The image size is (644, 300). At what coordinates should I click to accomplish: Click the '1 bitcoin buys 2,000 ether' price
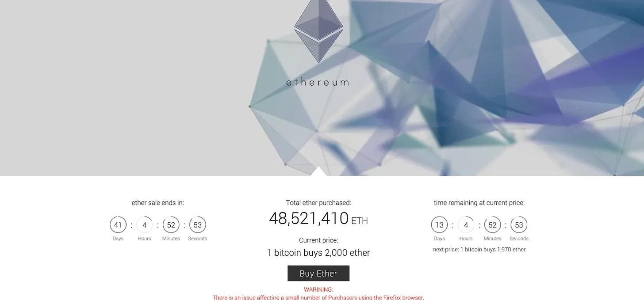coord(318,253)
